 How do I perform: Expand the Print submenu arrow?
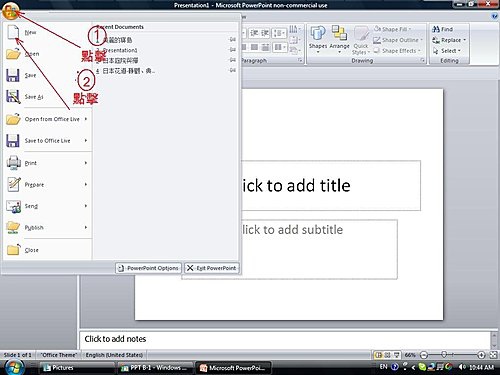pyautogui.click(x=86, y=163)
